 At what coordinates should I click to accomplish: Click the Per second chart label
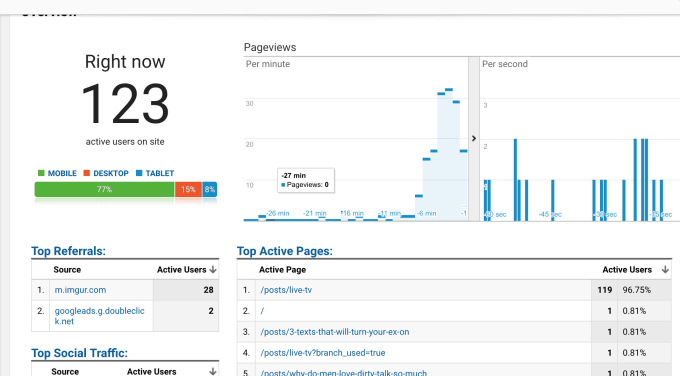tap(505, 64)
